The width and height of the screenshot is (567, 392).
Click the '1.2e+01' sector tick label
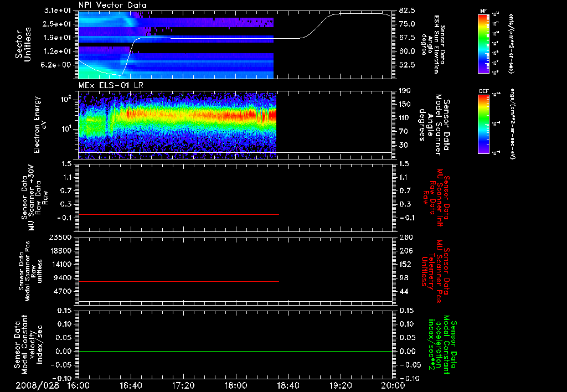[58, 51]
